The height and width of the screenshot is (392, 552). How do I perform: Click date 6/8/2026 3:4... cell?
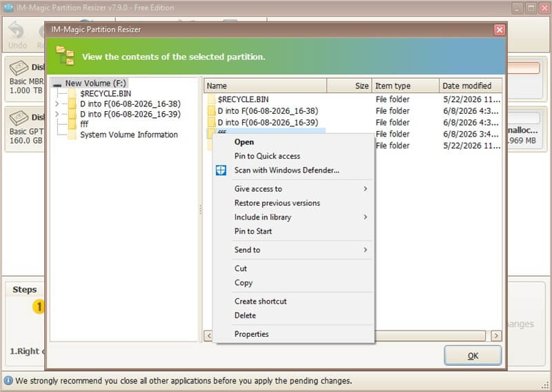[x=471, y=134]
